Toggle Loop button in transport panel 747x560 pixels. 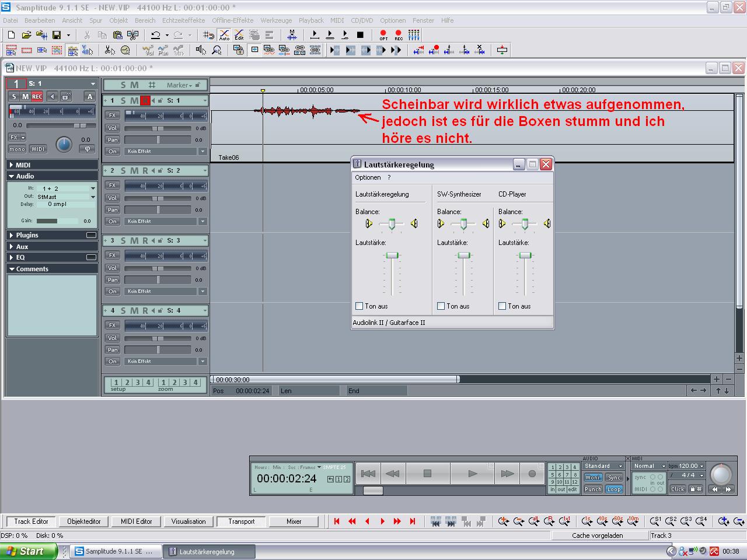pyautogui.click(x=614, y=489)
